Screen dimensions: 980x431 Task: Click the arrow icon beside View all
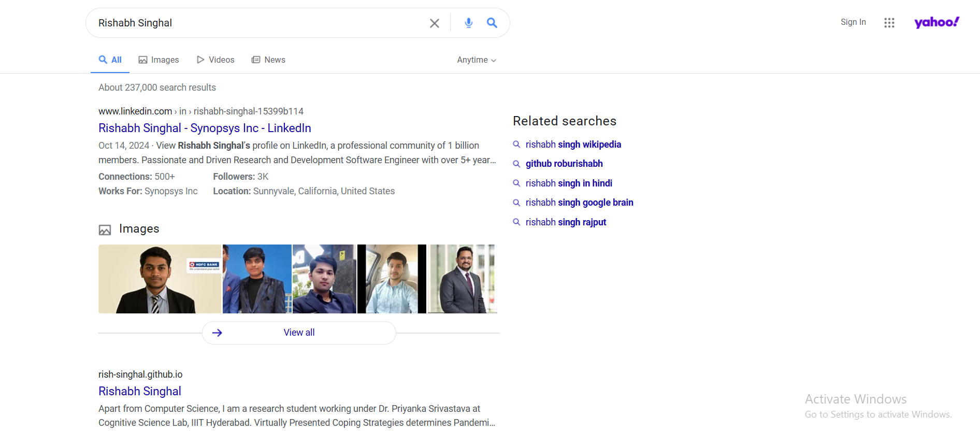pyautogui.click(x=217, y=333)
